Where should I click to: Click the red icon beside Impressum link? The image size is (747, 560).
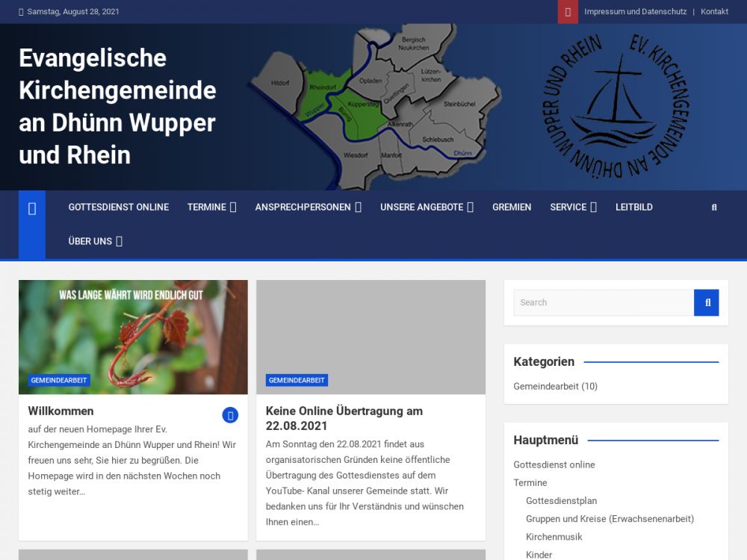pyautogui.click(x=568, y=12)
